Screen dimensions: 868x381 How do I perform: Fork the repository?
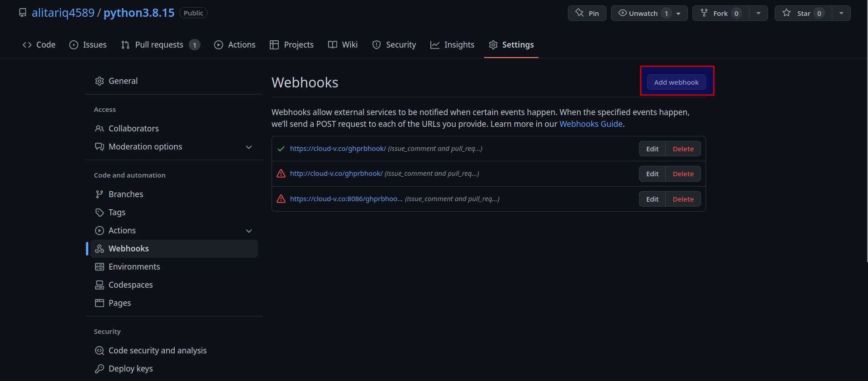[x=721, y=13]
